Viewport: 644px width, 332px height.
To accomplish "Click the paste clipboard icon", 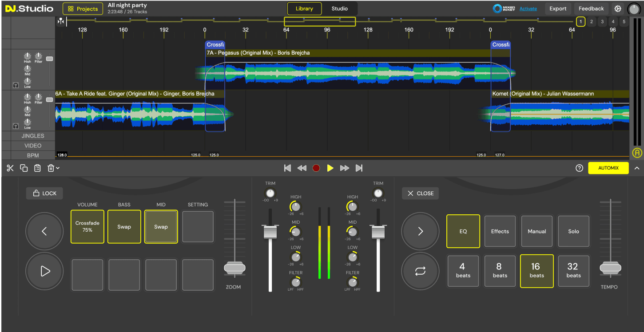I will tap(37, 168).
